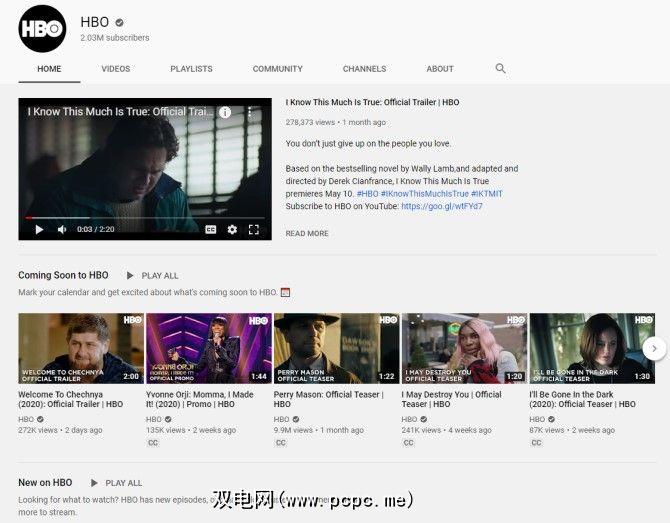The height and width of the screenshot is (523, 670).
Task: Click I May Destroy You title text
Action: tap(452, 399)
